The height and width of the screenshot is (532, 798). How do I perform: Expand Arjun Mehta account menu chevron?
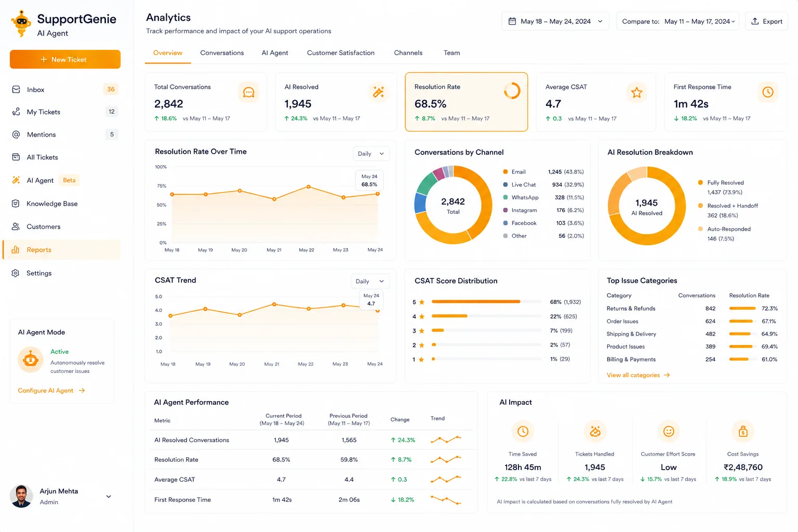(109, 497)
